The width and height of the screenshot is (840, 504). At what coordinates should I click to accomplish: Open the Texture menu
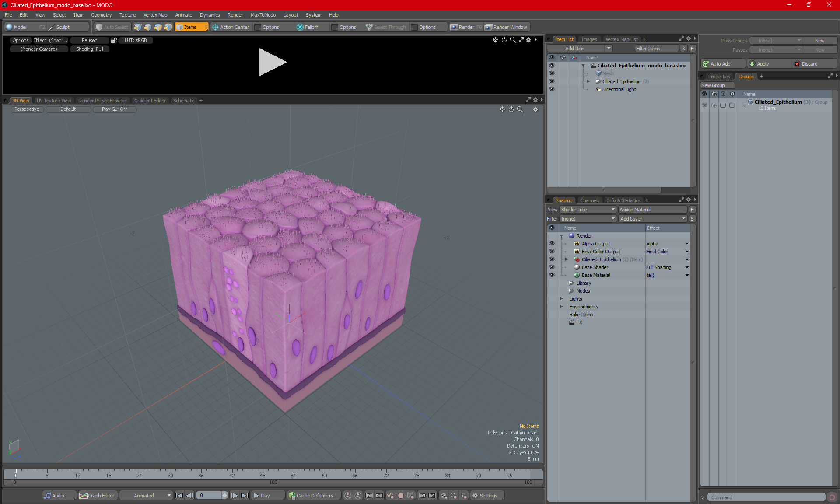click(x=127, y=15)
